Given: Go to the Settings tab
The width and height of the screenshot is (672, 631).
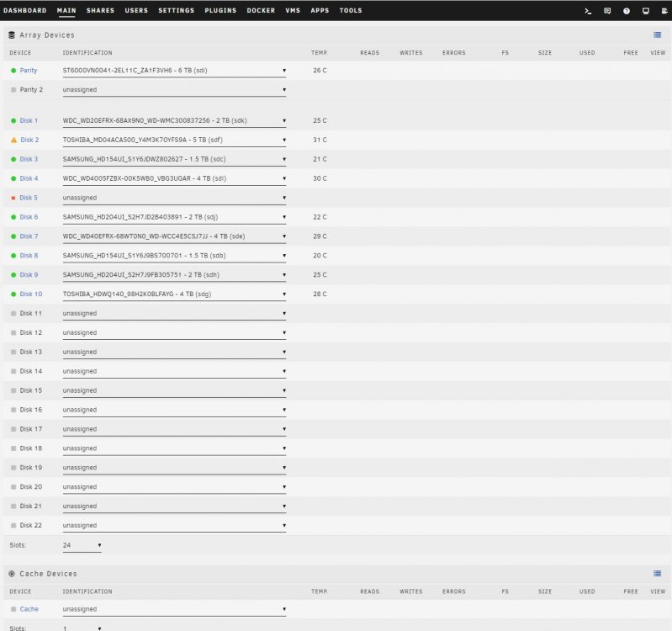Looking at the screenshot, I should (x=176, y=10).
